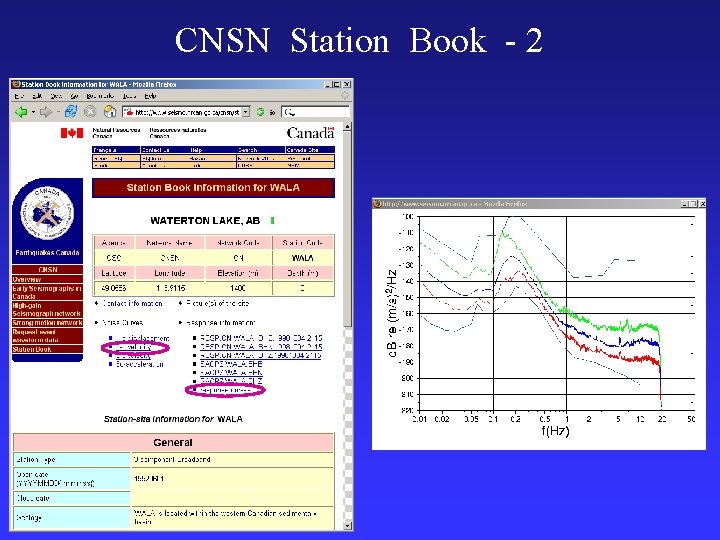Click the General section header

tap(173, 443)
